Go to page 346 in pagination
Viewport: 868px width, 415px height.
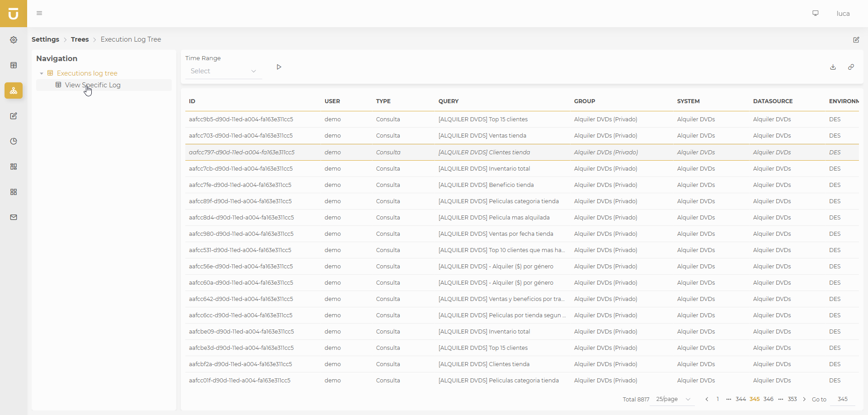(x=768, y=399)
